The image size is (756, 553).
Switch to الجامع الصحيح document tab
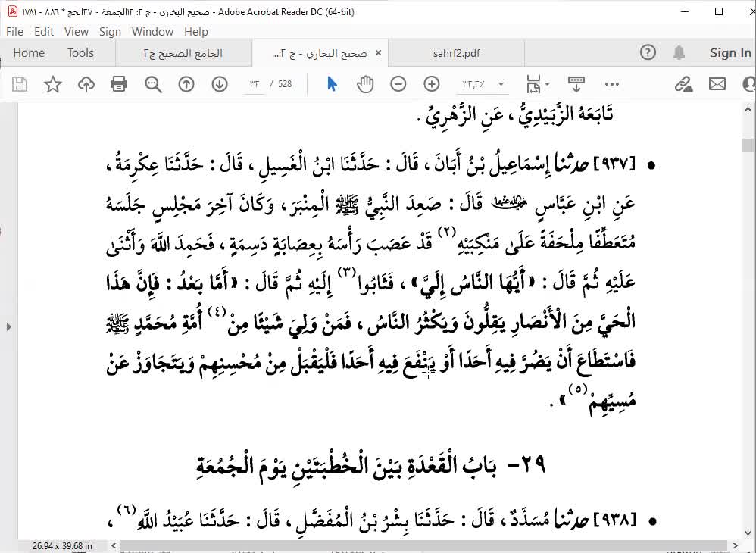point(183,53)
